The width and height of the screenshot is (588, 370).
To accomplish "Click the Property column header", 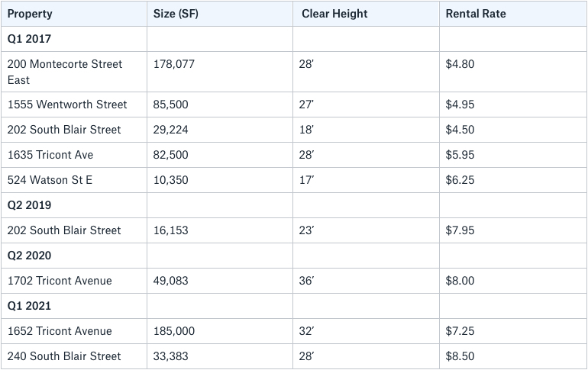I will [x=74, y=14].
